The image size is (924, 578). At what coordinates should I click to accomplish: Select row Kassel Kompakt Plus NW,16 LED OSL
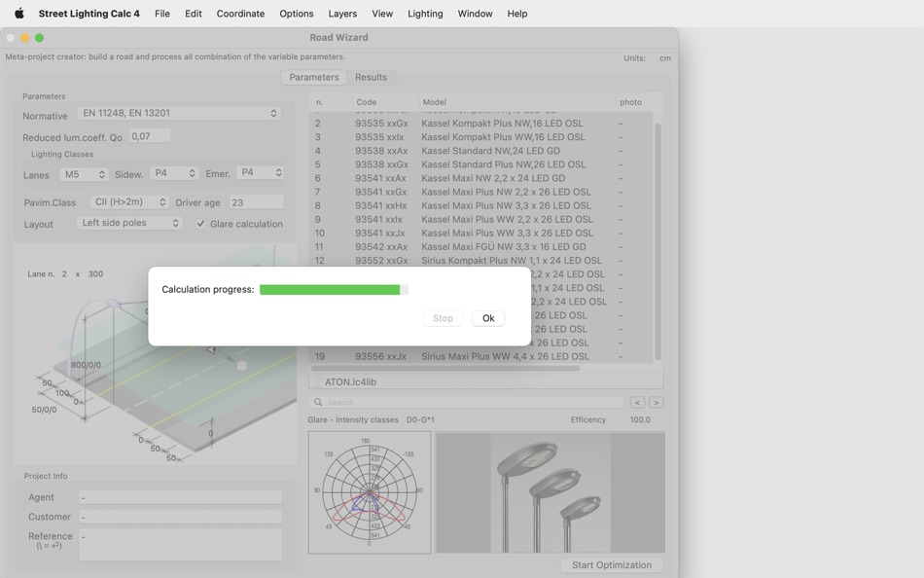480,124
